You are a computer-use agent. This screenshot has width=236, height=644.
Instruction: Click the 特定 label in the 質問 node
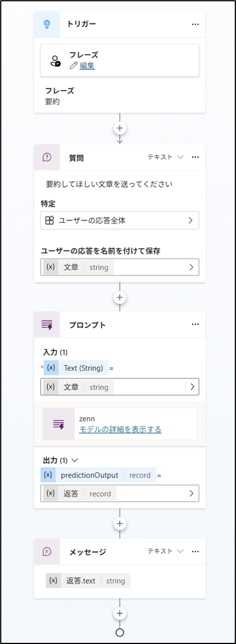tap(48, 203)
